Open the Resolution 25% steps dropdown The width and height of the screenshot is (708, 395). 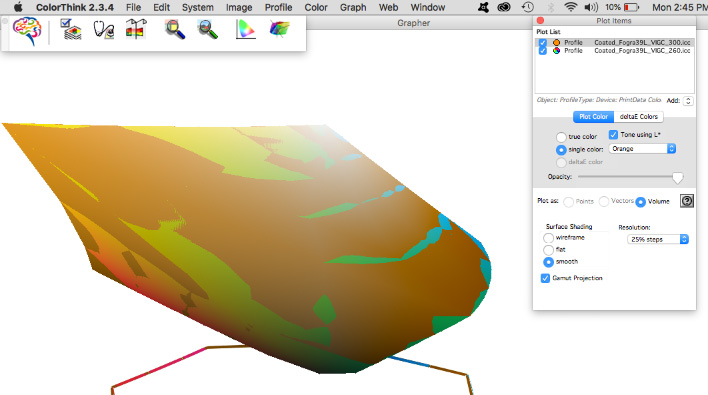pos(658,239)
